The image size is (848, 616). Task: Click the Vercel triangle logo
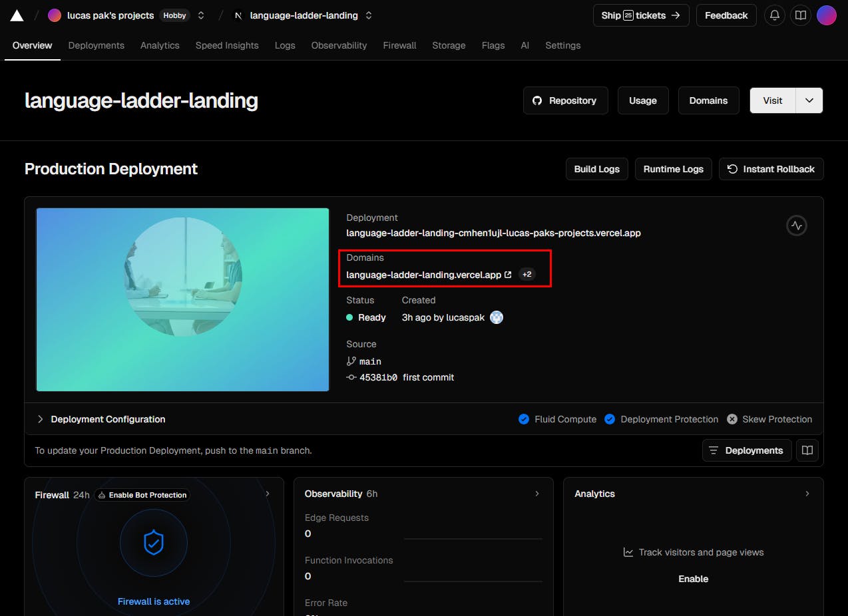tap(17, 15)
